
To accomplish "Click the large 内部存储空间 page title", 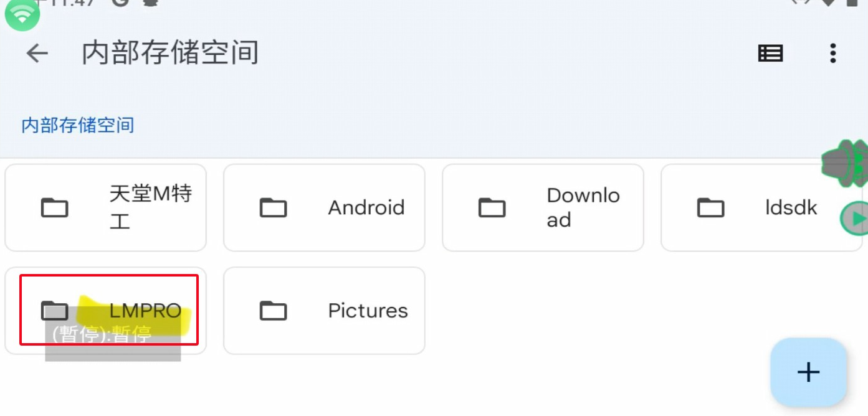I will click(170, 54).
